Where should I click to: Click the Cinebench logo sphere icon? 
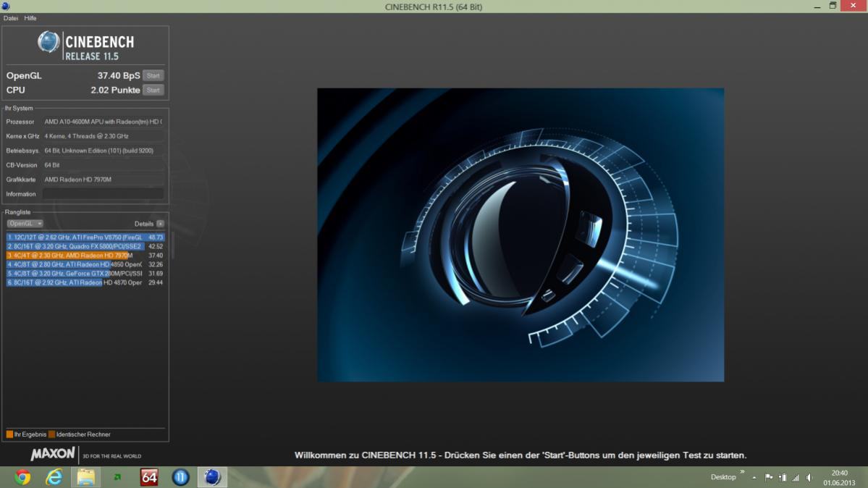(49, 43)
